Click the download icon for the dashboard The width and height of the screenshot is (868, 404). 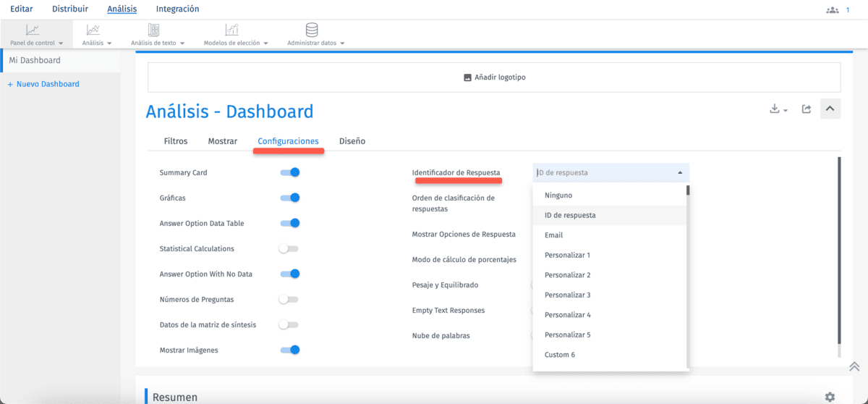[775, 109]
